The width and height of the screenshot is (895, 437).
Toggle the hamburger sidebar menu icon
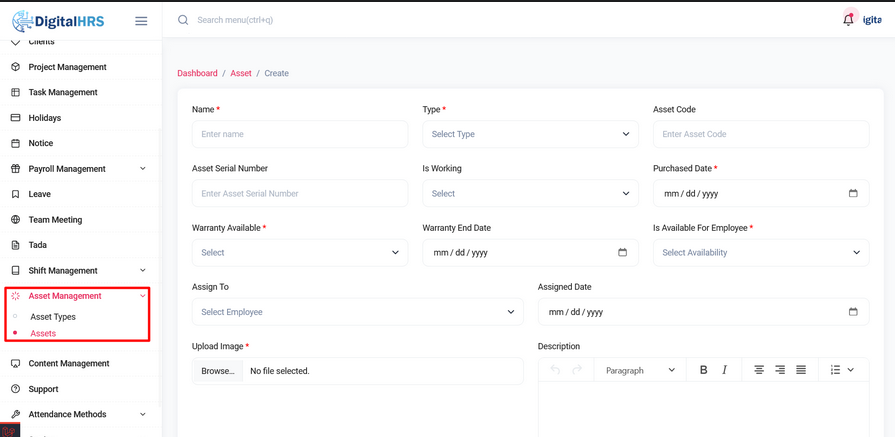[x=141, y=21]
